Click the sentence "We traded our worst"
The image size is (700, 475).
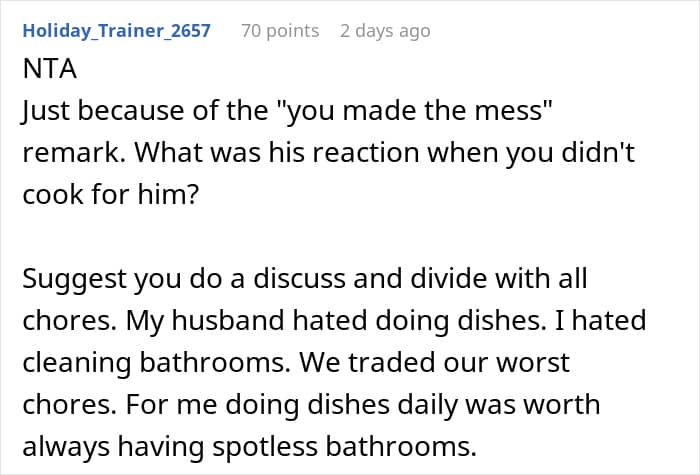pos(434,362)
